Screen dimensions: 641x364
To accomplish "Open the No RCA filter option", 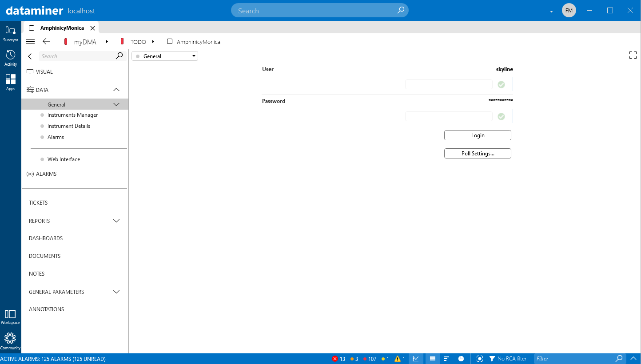I will 508,359.
